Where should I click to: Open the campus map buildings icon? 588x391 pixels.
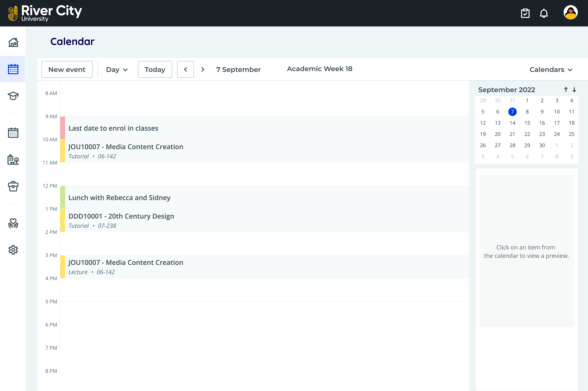(13, 160)
